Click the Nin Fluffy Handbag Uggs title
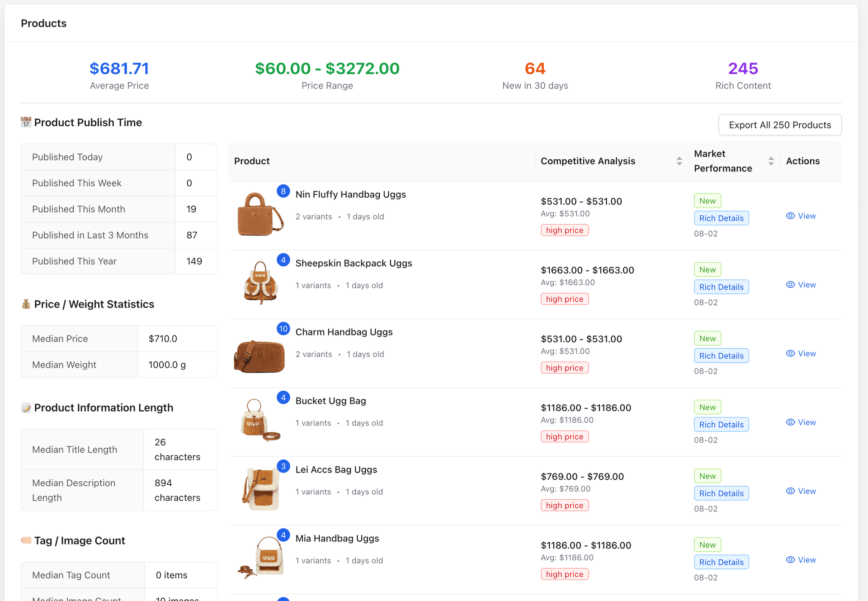Screen dimensions: 868x601 click(350, 194)
